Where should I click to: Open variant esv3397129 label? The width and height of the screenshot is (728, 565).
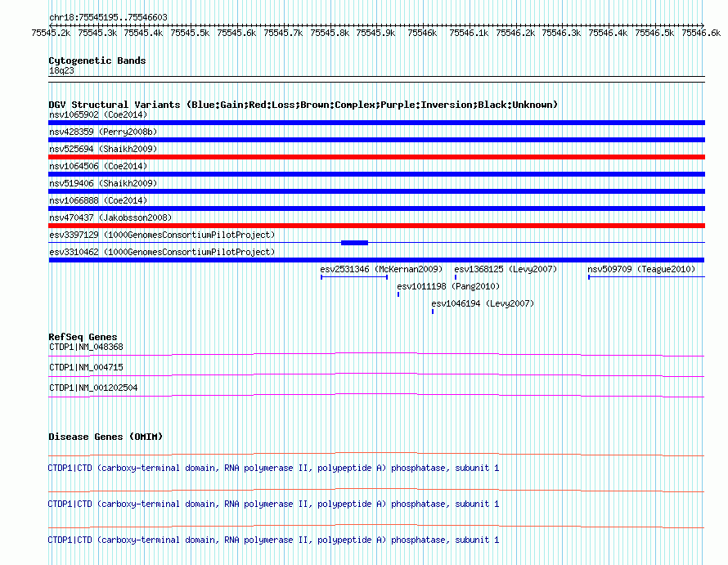pos(162,235)
